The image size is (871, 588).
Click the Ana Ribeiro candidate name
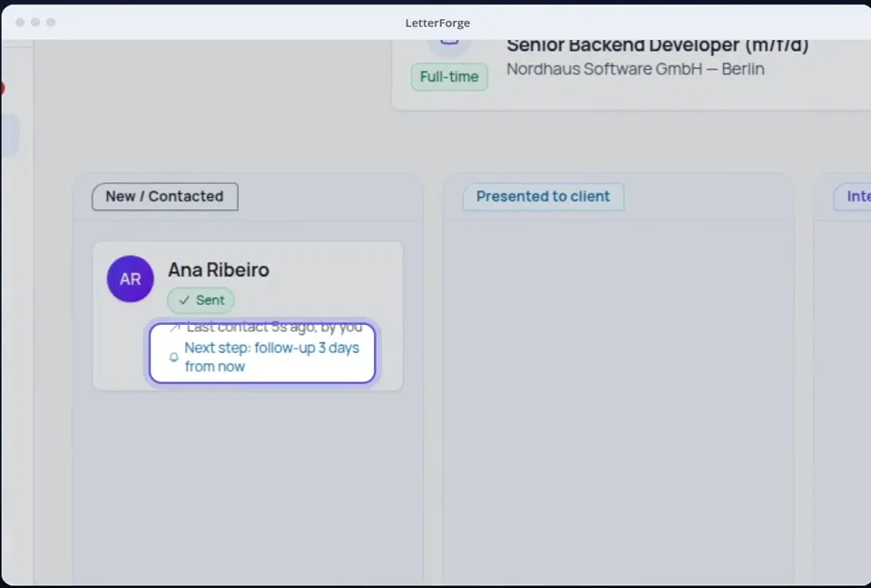coord(219,270)
